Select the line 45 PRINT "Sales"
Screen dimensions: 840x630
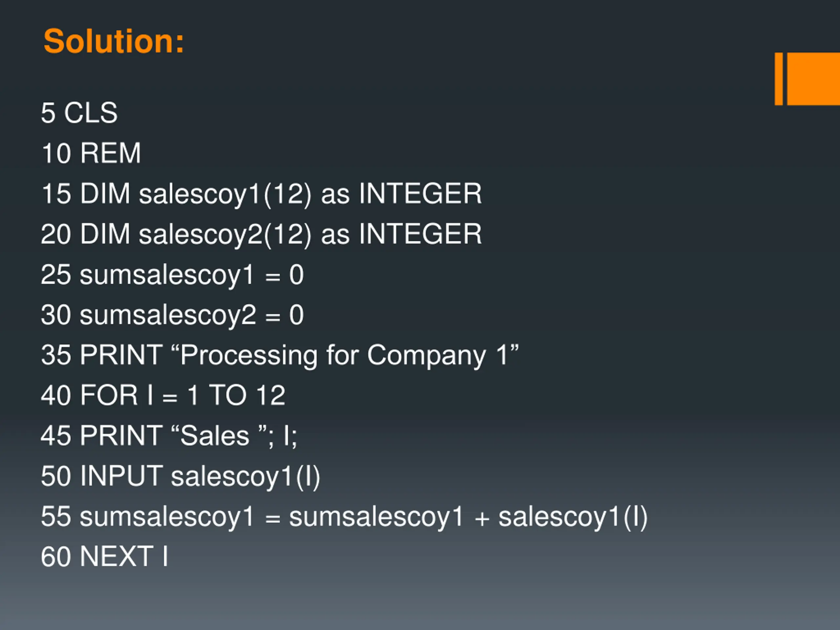[169, 436]
